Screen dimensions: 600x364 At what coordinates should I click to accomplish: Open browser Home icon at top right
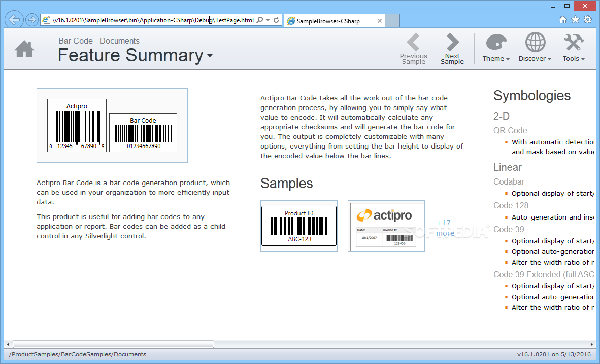563,19
